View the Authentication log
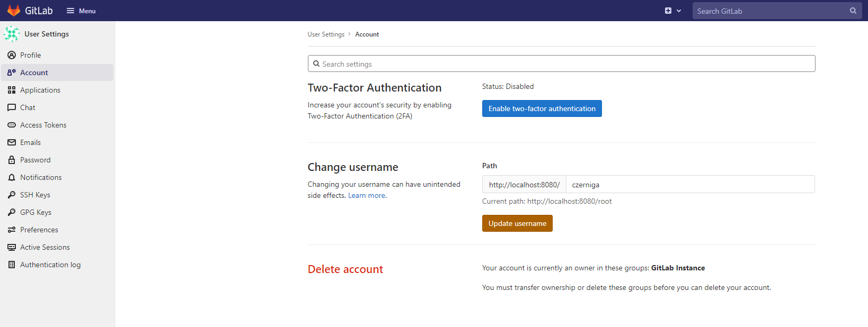Image resolution: width=868 pixels, height=327 pixels. pyautogui.click(x=57, y=265)
